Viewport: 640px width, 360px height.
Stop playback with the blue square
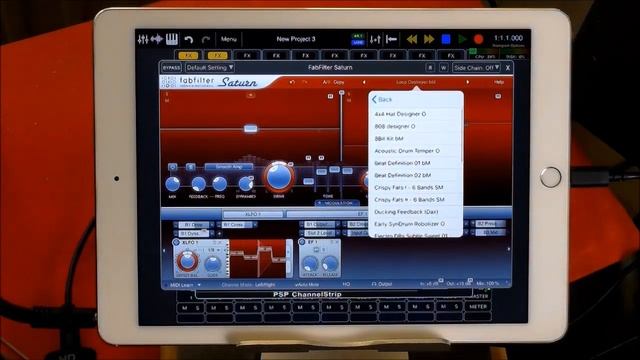[446, 39]
